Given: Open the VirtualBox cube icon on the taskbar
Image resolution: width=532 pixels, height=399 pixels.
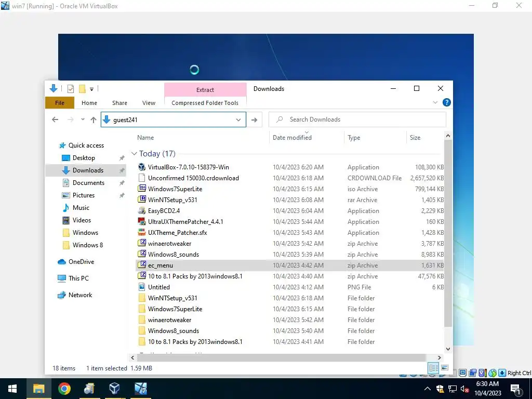Looking at the screenshot, I should click(115, 389).
